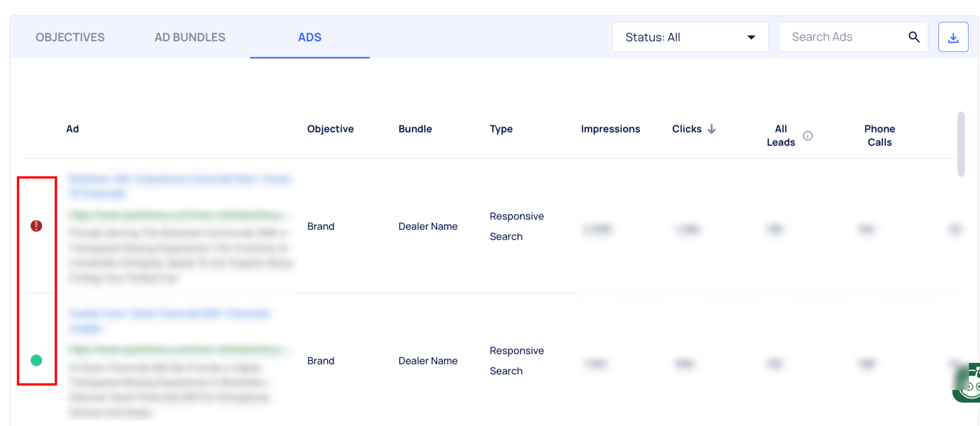Click the green active status dot
The height and width of the screenshot is (426, 980).
(x=37, y=360)
